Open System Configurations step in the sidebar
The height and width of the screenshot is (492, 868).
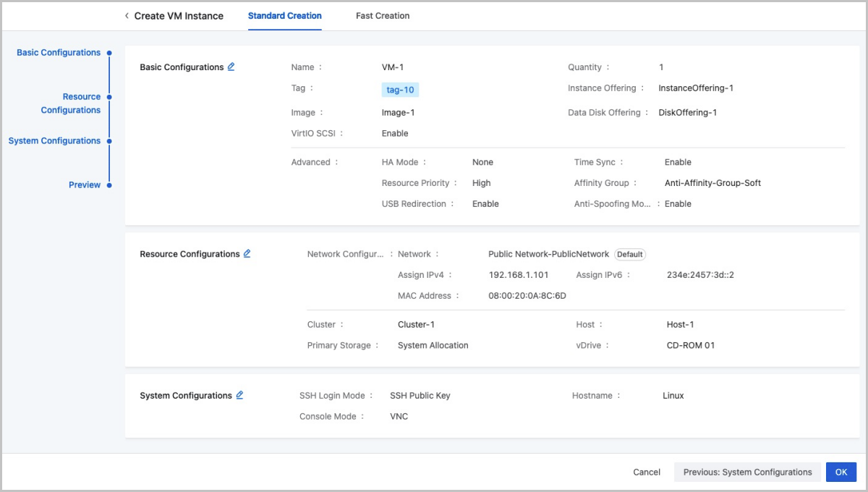(x=54, y=141)
